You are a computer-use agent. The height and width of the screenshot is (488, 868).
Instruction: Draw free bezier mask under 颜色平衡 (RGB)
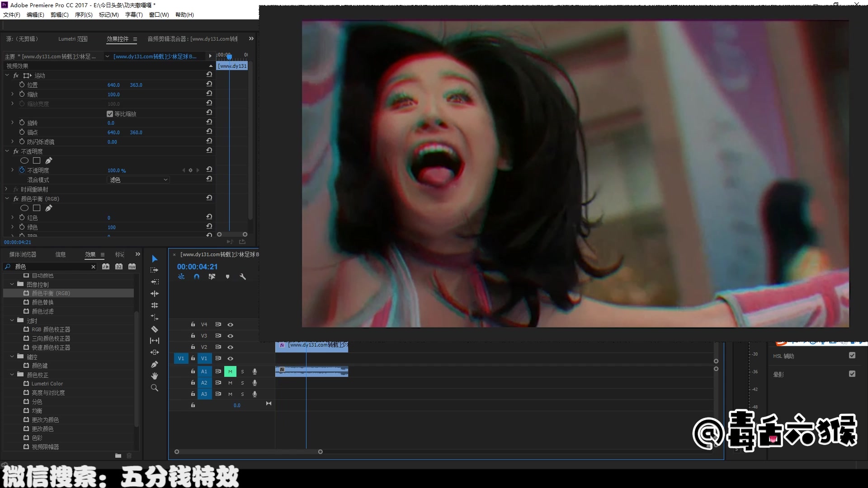click(x=48, y=208)
